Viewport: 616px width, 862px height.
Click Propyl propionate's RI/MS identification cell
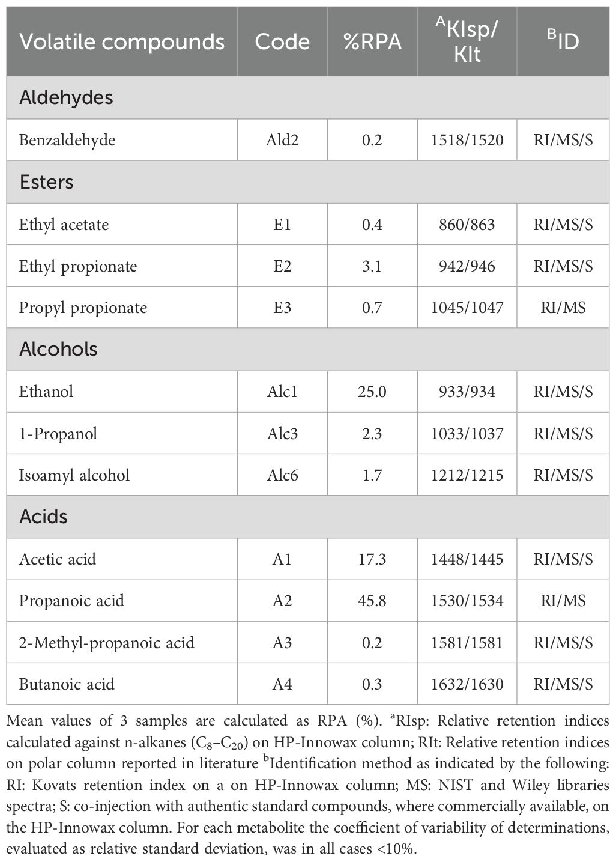click(x=562, y=308)
